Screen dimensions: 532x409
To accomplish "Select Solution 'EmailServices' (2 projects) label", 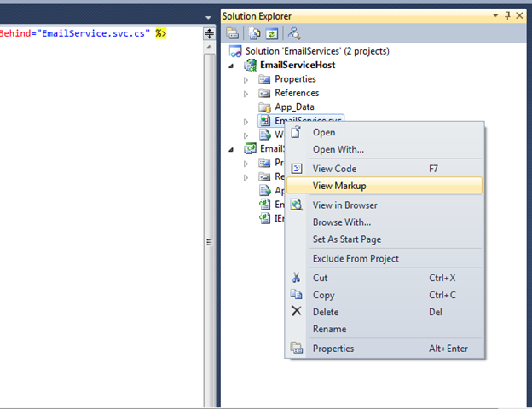I will pyautogui.click(x=317, y=51).
